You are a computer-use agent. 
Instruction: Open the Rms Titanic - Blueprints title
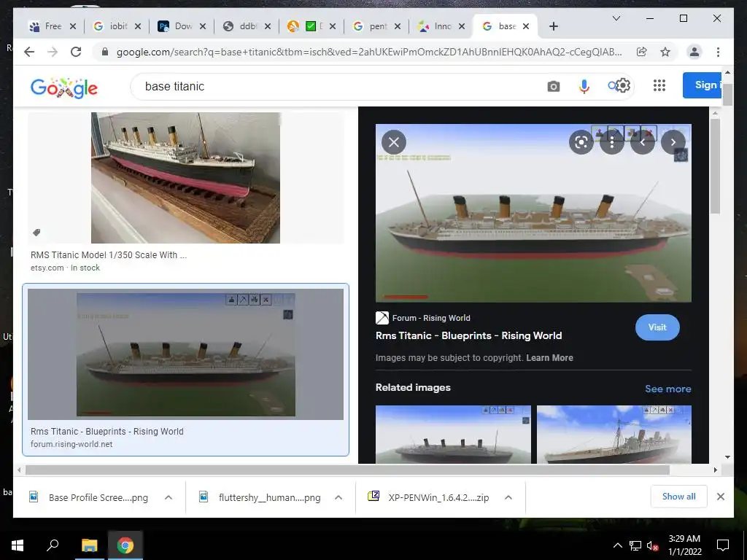click(x=469, y=335)
